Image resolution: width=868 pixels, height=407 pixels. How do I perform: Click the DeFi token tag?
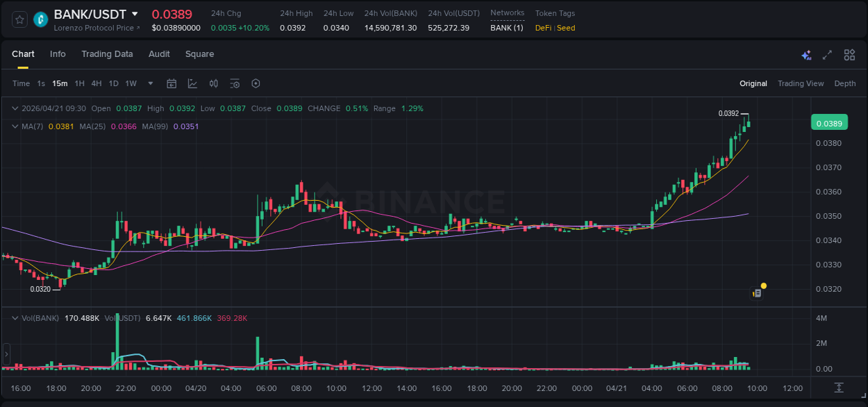[542, 28]
